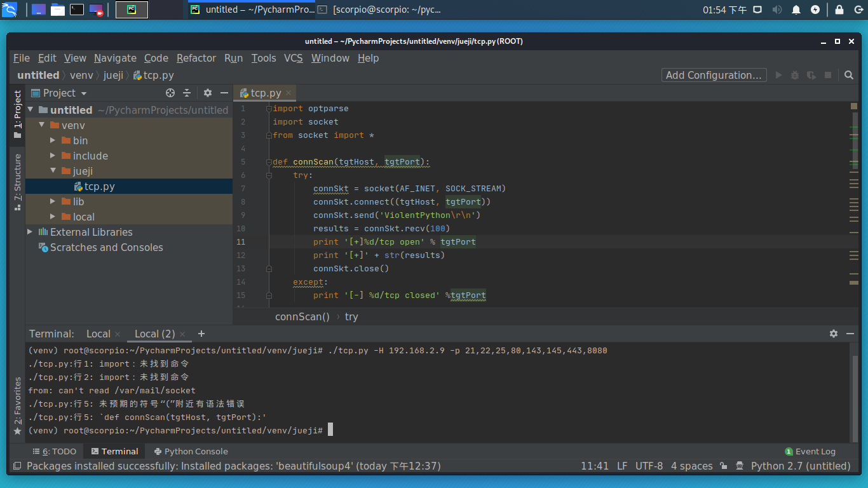This screenshot has height=488, width=868.
Task: Click the system lock icon in top panel
Action: click(x=839, y=10)
